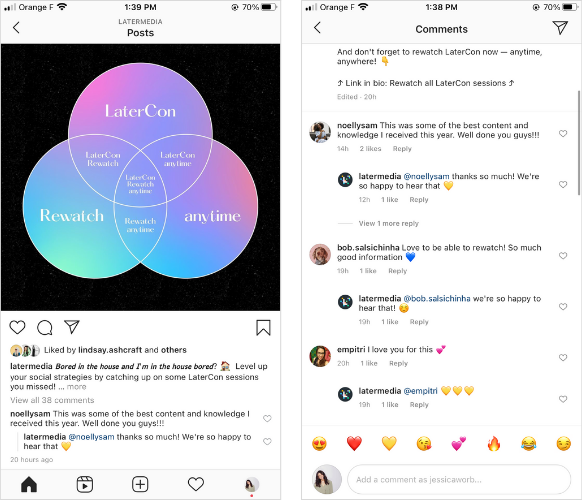
Task: Like the empitri comment with its heart
Action: click(x=563, y=357)
